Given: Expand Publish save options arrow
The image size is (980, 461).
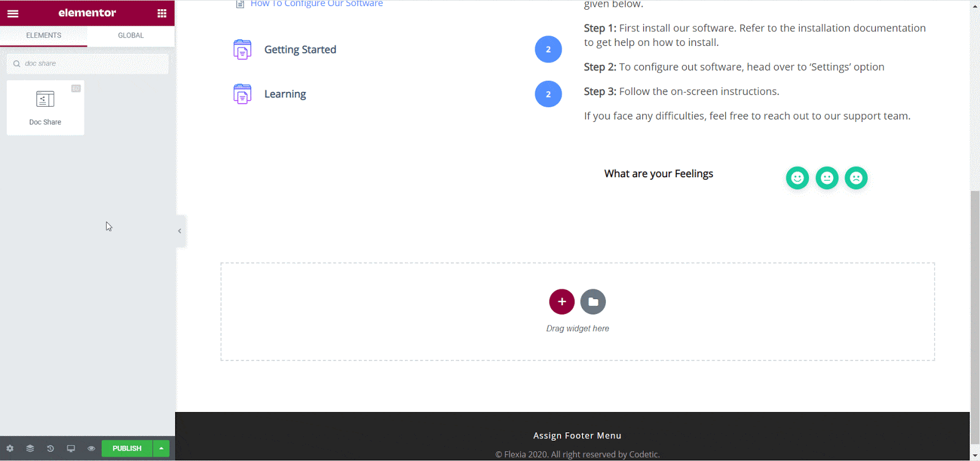Looking at the screenshot, I should pyautogui.click(x=161, y=449).
